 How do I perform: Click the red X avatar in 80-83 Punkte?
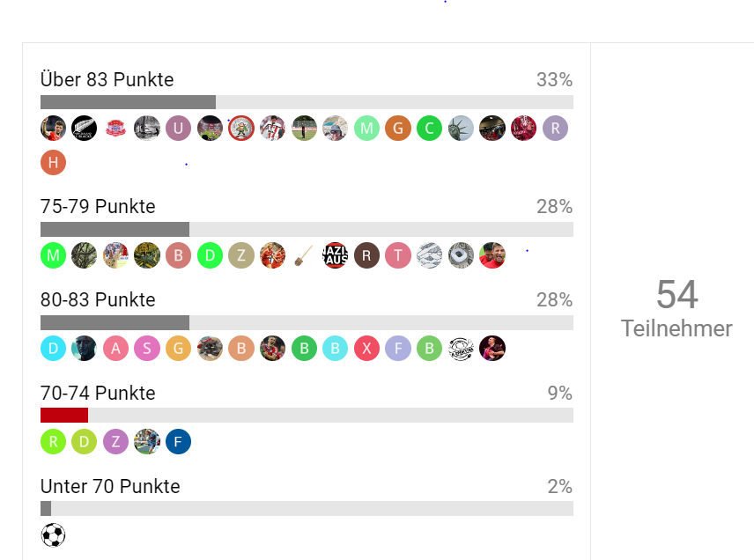(x=366, y=349)
